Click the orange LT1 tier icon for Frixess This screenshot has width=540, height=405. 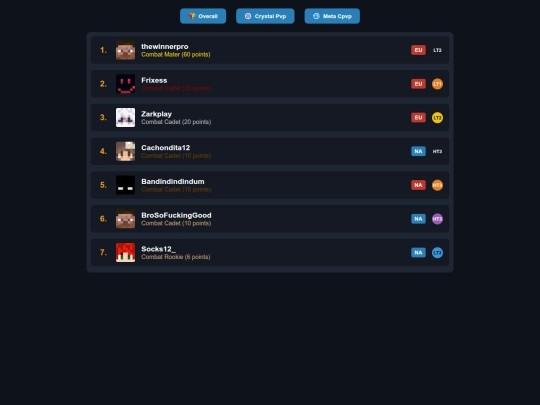[437, 84]
